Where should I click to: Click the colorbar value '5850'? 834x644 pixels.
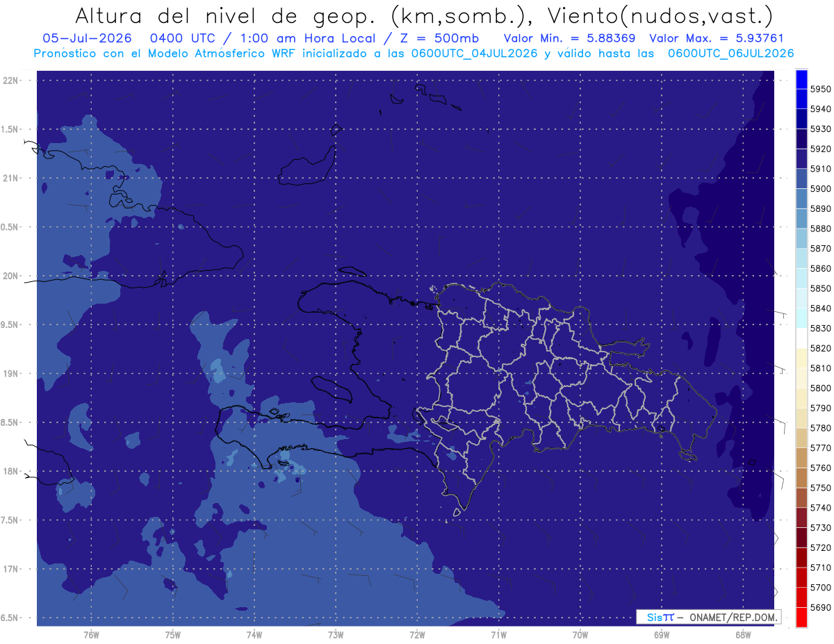820,288
